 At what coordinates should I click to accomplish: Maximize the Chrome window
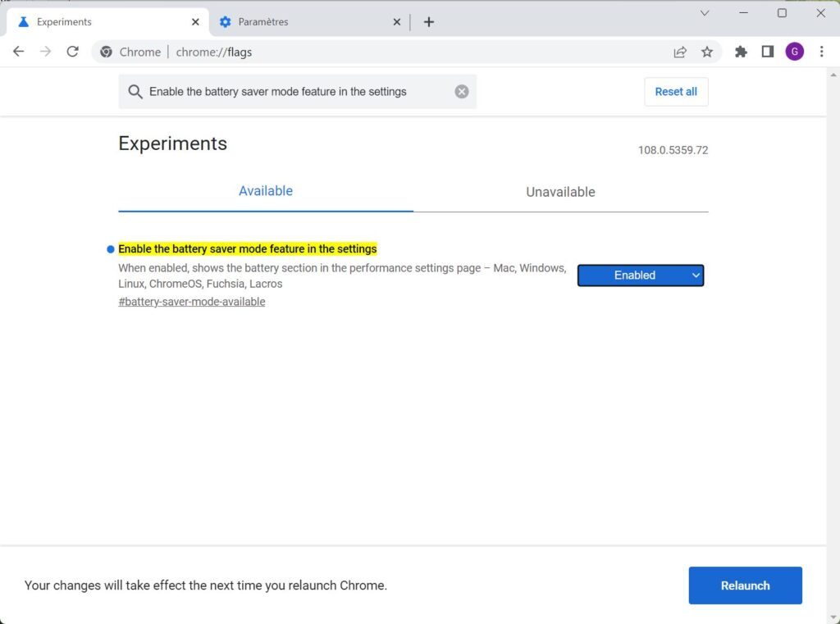pyautogui.click(x=782, y=13)
